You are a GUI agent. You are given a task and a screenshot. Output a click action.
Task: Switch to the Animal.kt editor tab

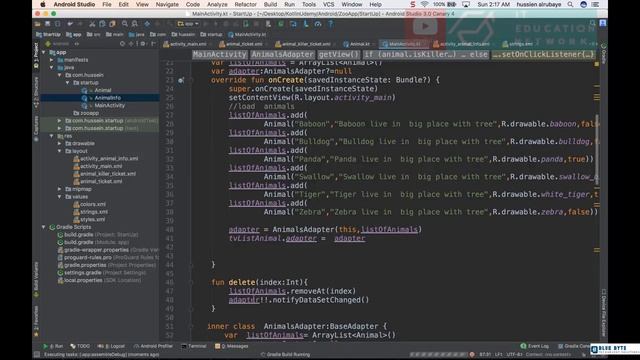359,44
